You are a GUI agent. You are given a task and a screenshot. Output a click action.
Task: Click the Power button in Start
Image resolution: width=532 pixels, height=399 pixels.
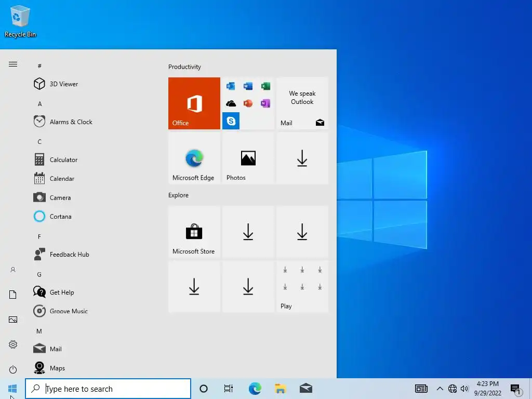pyautogui.click(x=13, y=369)
